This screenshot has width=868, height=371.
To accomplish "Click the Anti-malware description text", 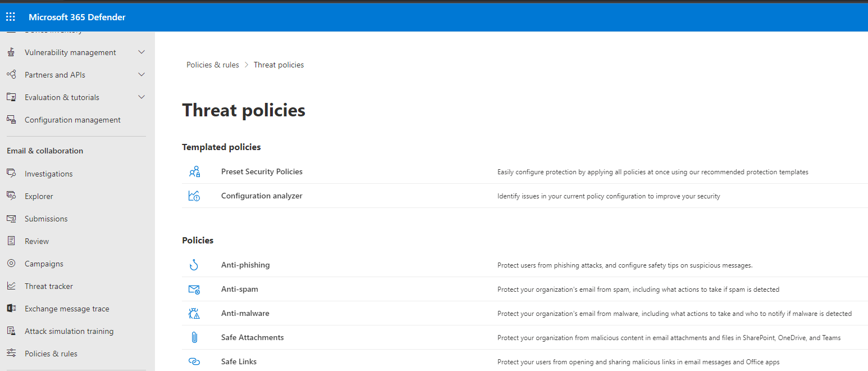I will point(674,314).
